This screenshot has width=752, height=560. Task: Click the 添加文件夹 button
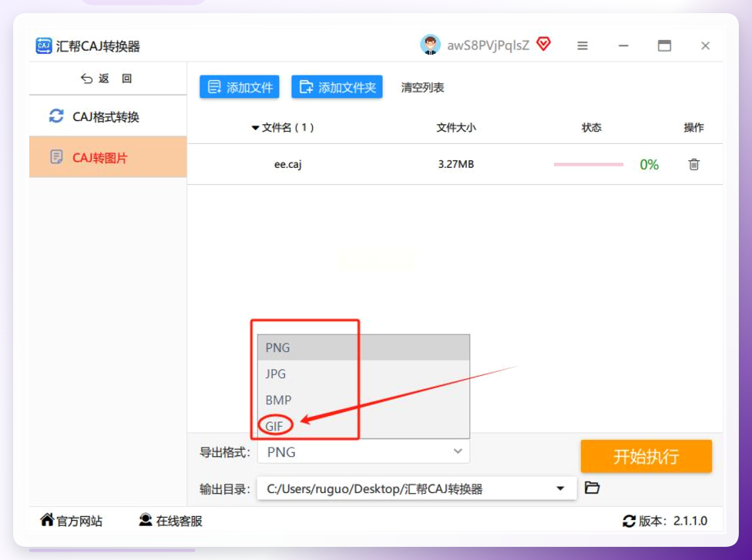point(337,87)
